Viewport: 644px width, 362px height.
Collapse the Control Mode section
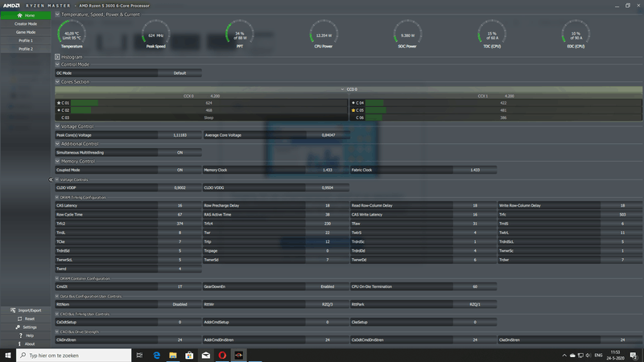coord(57,64)
